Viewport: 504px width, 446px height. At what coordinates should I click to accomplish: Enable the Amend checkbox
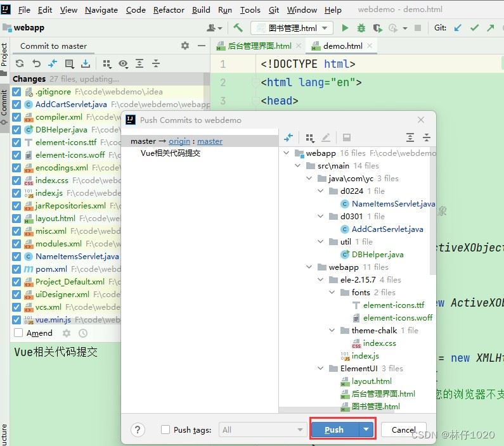(x=18, y=333)
